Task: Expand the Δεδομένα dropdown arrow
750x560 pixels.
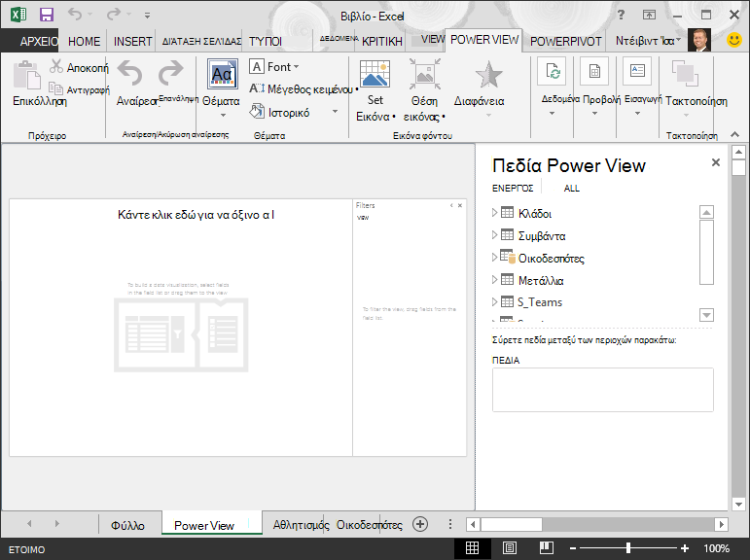Action: coord(552,114)
